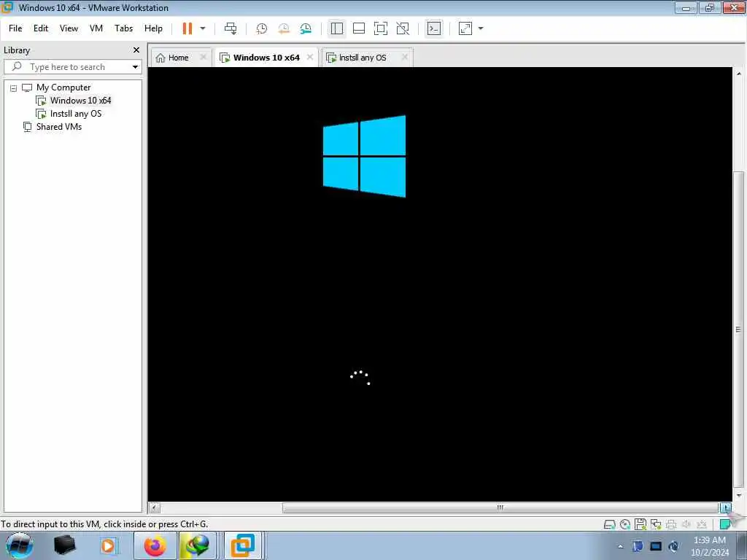The image size is (747, 560).
Task: Enter full screen mode
Action: click(x=381, y=28)
